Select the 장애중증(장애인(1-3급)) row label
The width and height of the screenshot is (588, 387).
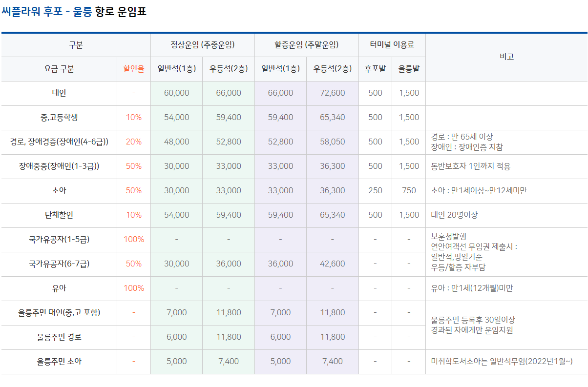59,166
